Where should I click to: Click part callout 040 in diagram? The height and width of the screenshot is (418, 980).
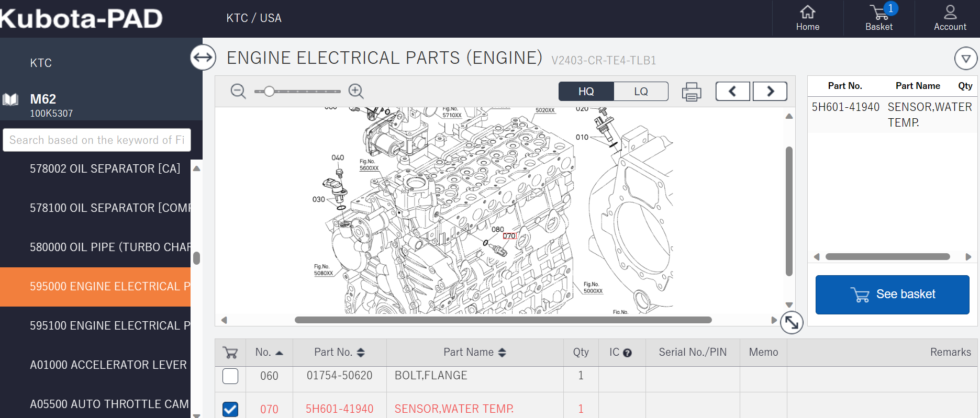point(338,157)
